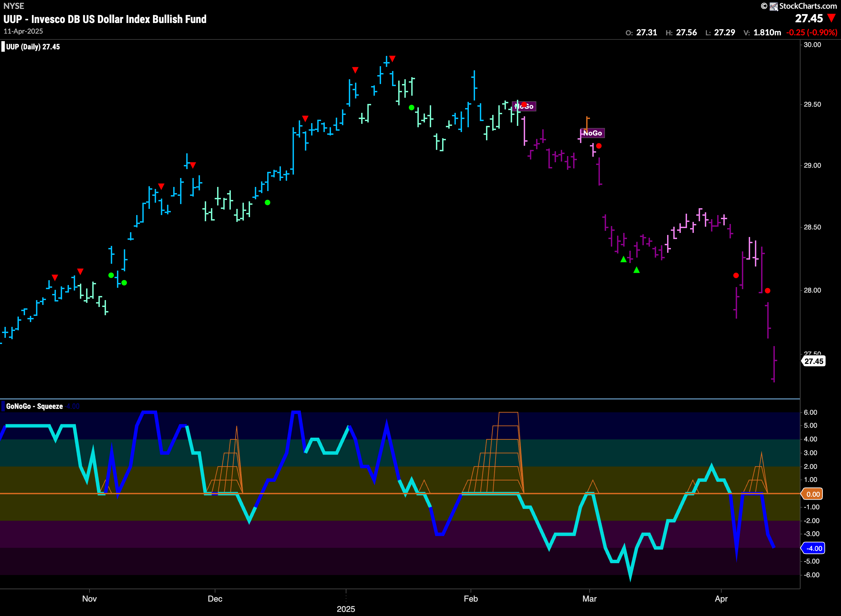Click the orange 0.00 tag on oscillator axis
The image size is (841, 616).
(813, 494)
